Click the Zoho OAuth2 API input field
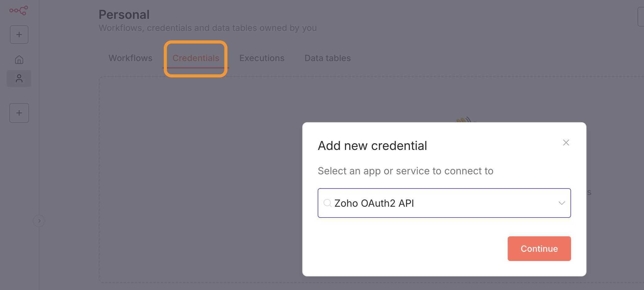The height and width of the screenshot is (290, 644). click(444, 203)
